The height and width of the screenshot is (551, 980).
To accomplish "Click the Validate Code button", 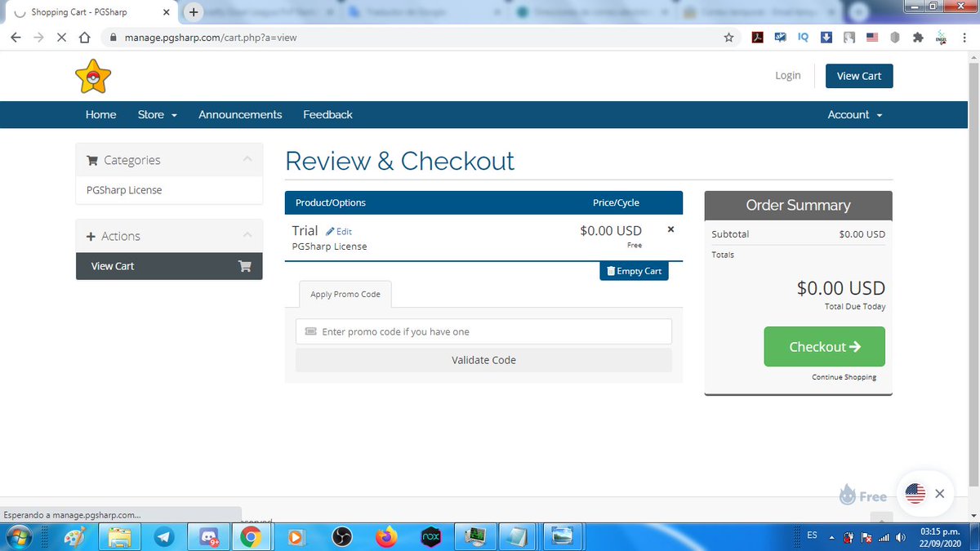I will tap(483, 360).
